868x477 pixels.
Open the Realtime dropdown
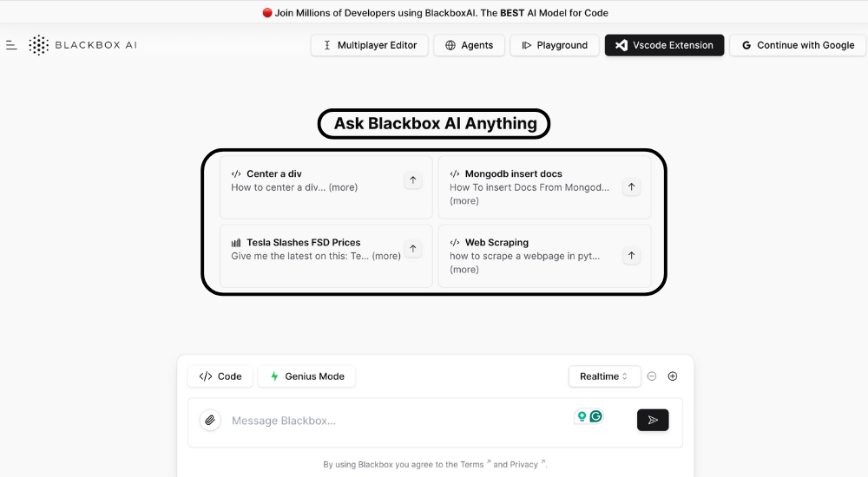pyautogui.click(x=604, y=376)
